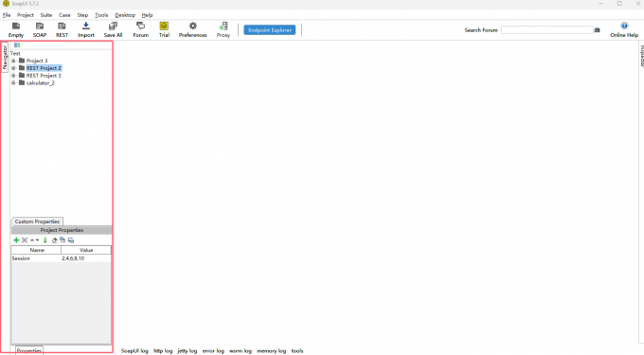Open the File menu
This screenshot has height=355, width=644.
coord(7,15)
